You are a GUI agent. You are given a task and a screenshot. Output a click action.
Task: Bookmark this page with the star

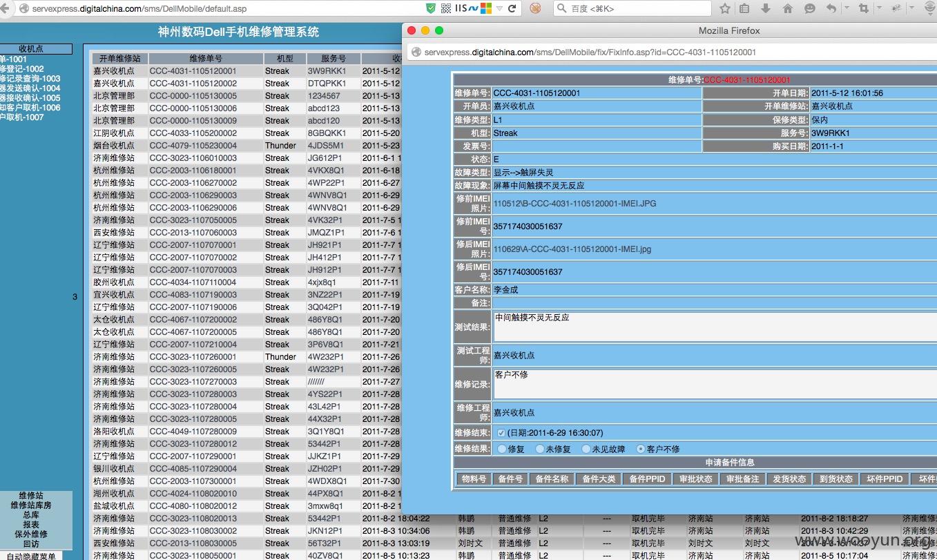click(725, 8)
